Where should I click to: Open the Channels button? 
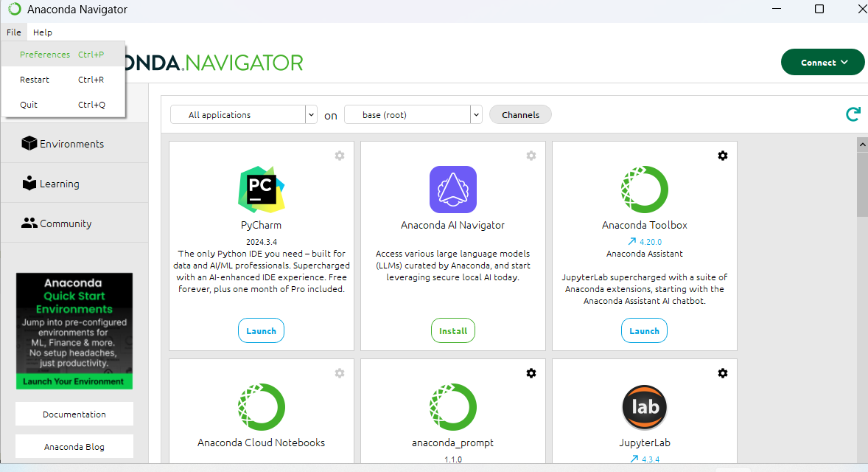point(520,114)
